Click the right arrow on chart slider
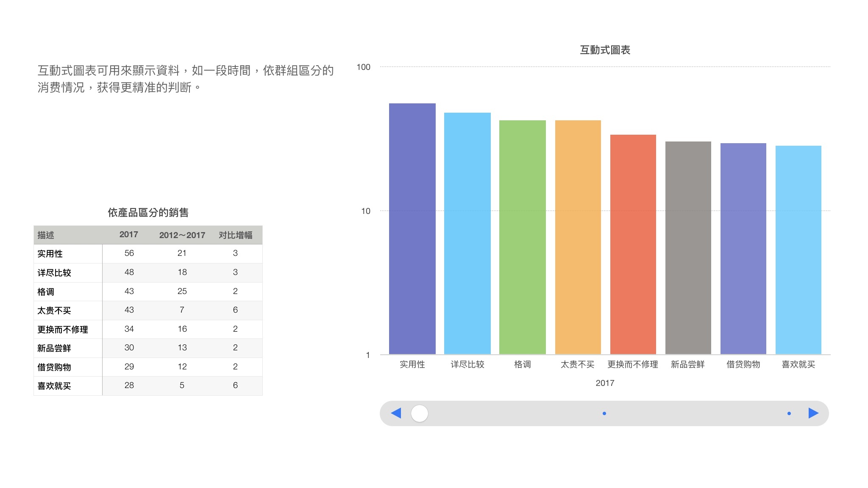The width and height of the screenshot is (868, 488). pos(813,413)
